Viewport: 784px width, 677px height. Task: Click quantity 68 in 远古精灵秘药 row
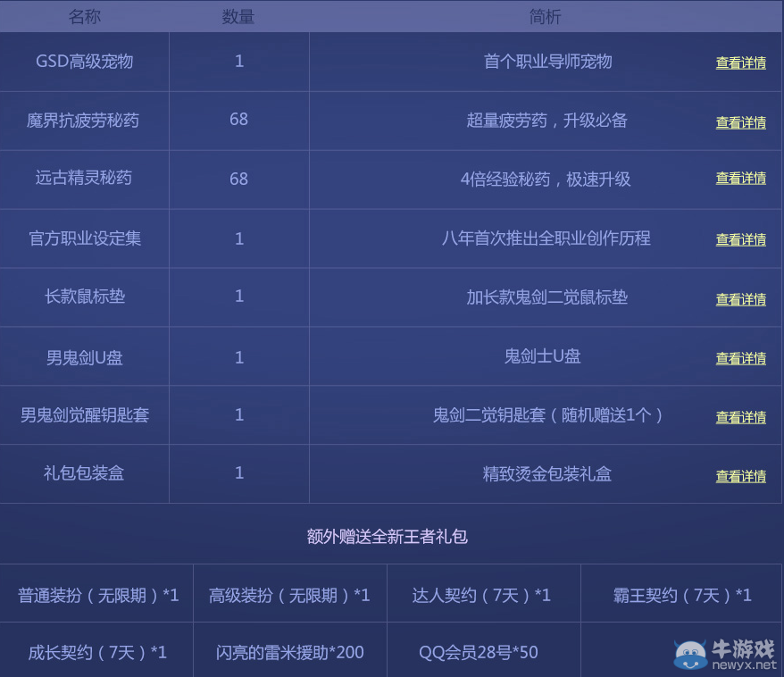coord(239,179)
